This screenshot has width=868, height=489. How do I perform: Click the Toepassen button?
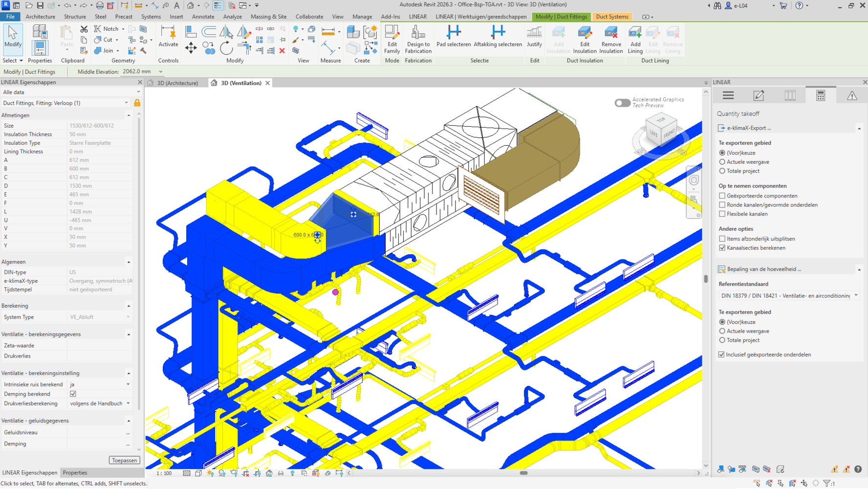coord(124,460)
